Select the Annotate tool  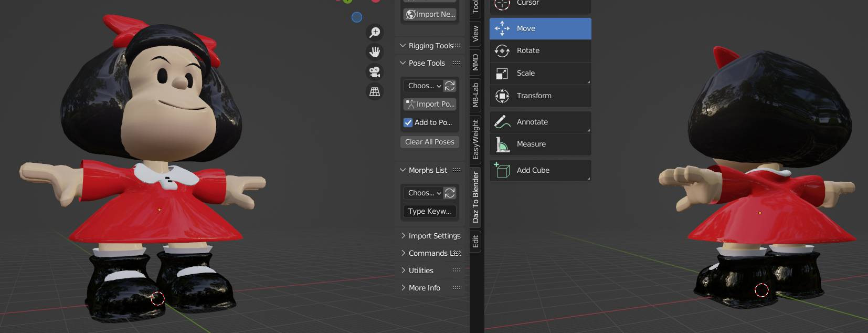click(540, 122)
